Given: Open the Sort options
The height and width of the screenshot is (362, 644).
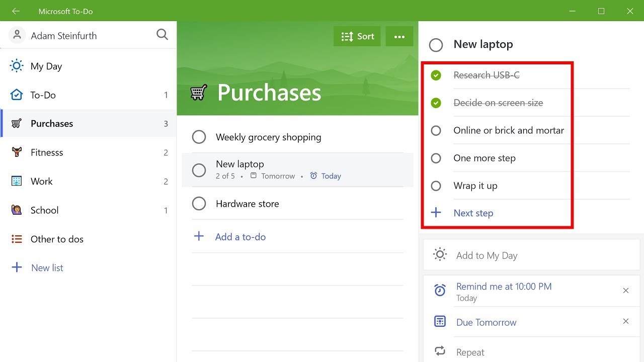Looking at the screenshot, I should click(357, 36).
